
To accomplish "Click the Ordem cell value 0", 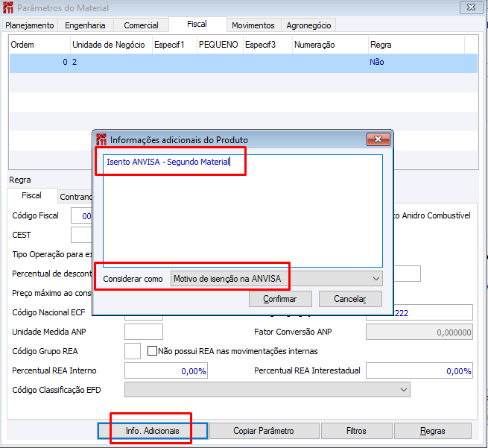I will (x=65, y=62).
